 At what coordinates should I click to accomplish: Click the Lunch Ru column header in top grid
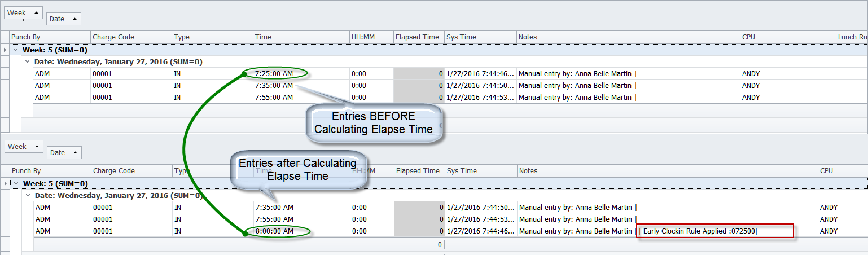851,37
